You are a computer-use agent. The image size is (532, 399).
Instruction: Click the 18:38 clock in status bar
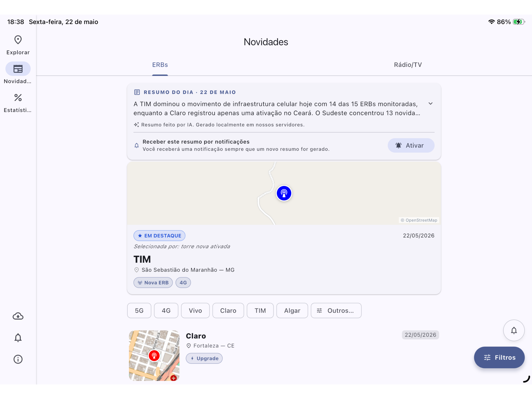pos(16,22)
